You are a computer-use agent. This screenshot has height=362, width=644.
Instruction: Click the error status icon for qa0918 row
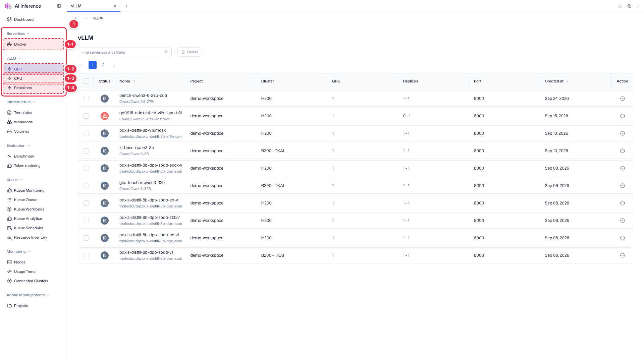[x=105, y=116]
